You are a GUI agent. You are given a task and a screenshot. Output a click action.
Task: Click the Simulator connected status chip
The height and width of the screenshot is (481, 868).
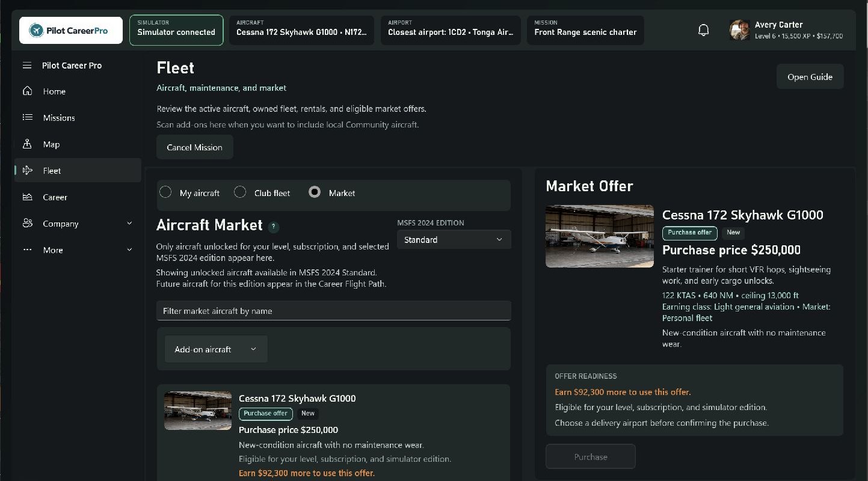pos(176,30)
